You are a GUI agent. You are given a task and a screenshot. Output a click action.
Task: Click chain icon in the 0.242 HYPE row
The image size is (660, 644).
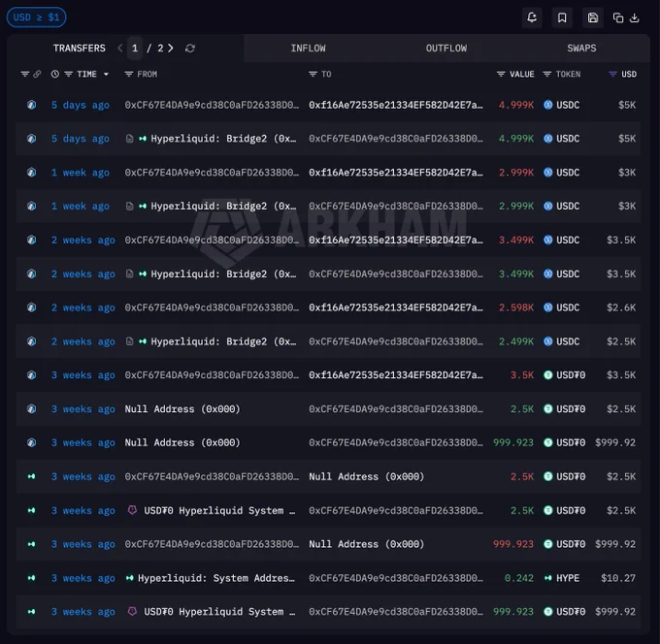(x=32, y=578)
